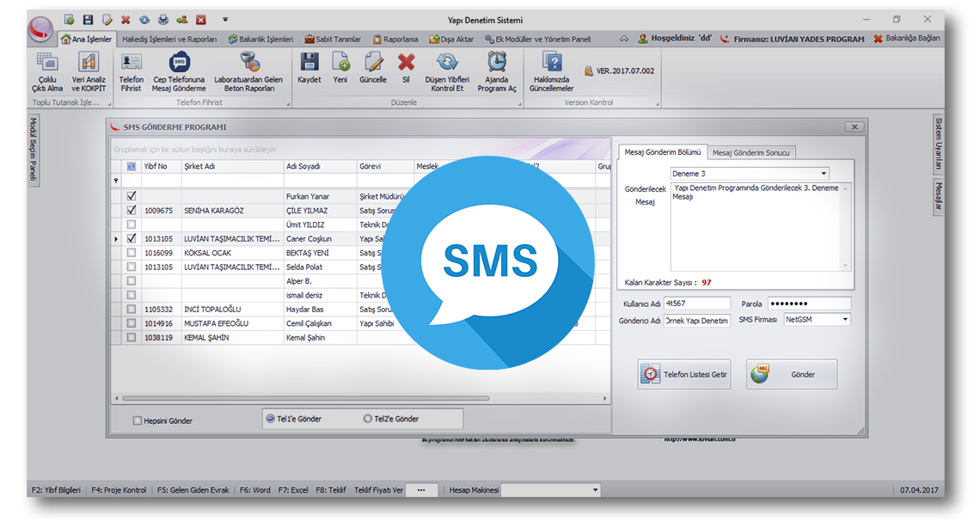Switch to Mesaj Gönderim Sonucu tab

[x=753, y=152]
